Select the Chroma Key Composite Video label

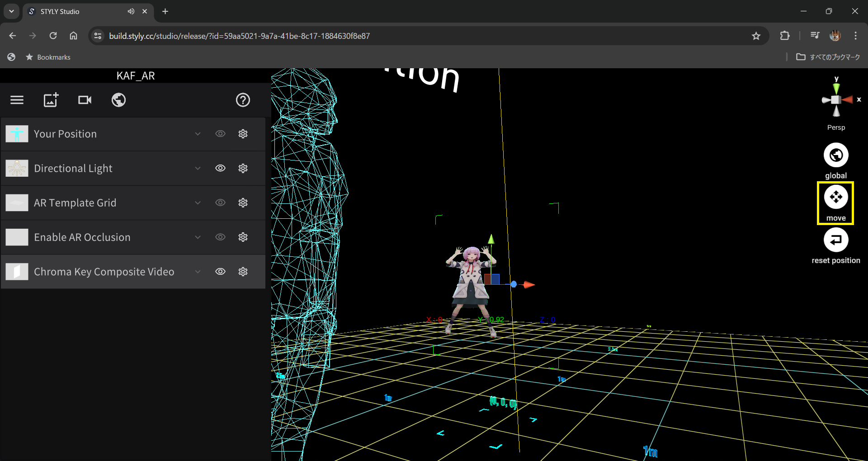(104, 271)
